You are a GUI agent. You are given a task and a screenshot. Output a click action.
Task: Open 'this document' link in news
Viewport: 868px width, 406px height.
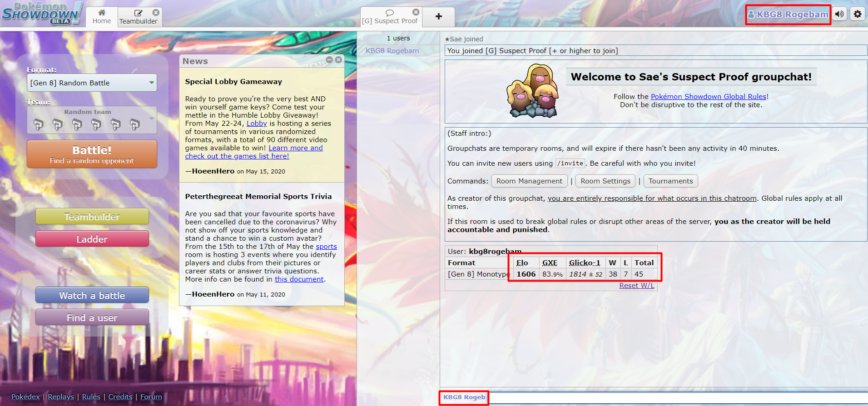299,279
